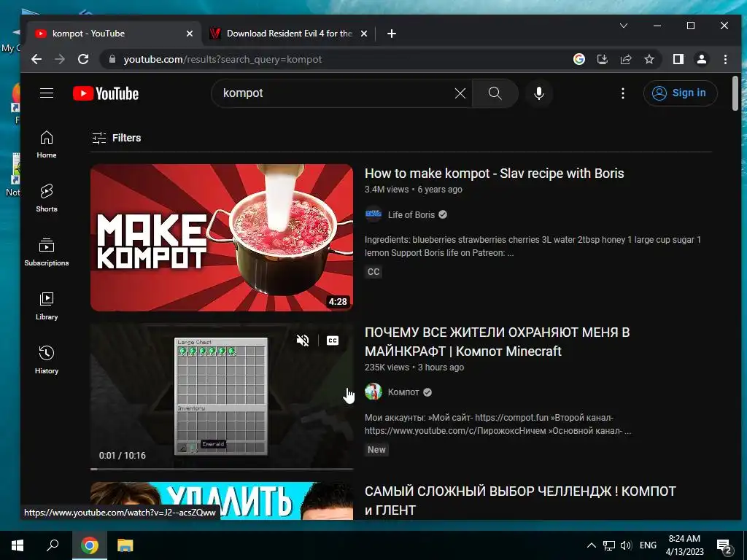The image size is (747, 560).
Task: Open the notification center
Action: pos(724,545)
